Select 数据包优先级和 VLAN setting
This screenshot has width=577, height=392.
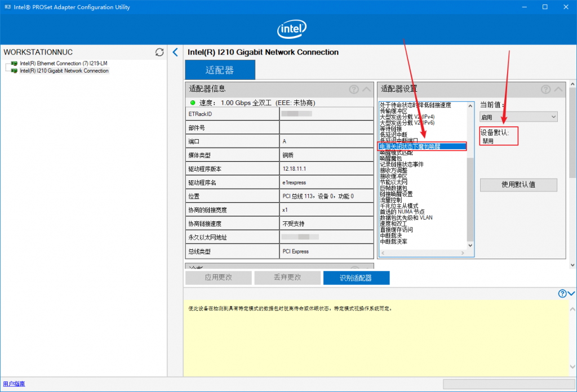406,218
